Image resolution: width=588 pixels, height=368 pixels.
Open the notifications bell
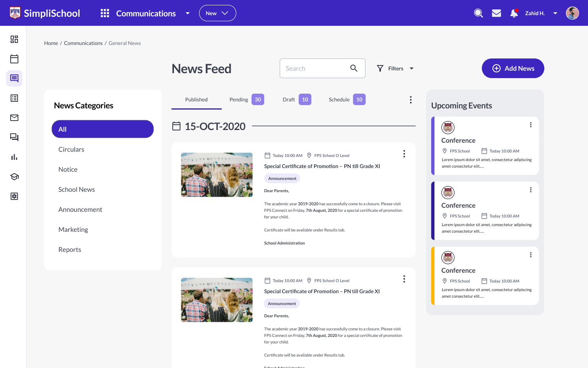click(x=514, y=13)
